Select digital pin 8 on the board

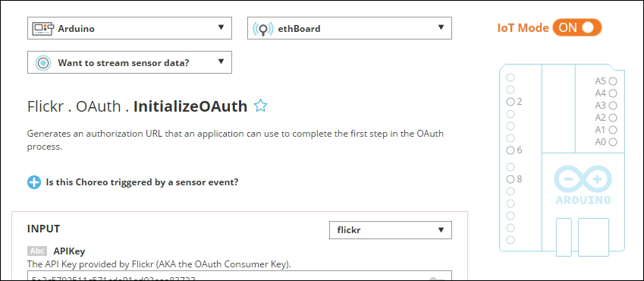[x=510, y=179]
